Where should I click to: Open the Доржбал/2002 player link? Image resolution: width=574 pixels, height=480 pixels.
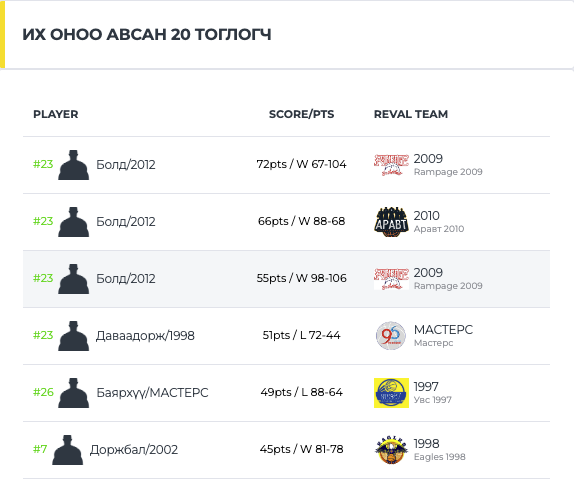tap(134, 450)
